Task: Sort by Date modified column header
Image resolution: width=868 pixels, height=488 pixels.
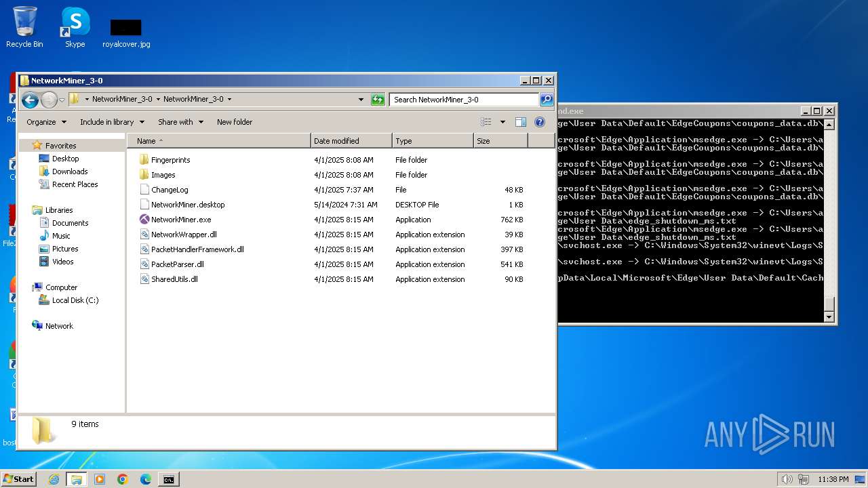Action: [x=351, y=141]
